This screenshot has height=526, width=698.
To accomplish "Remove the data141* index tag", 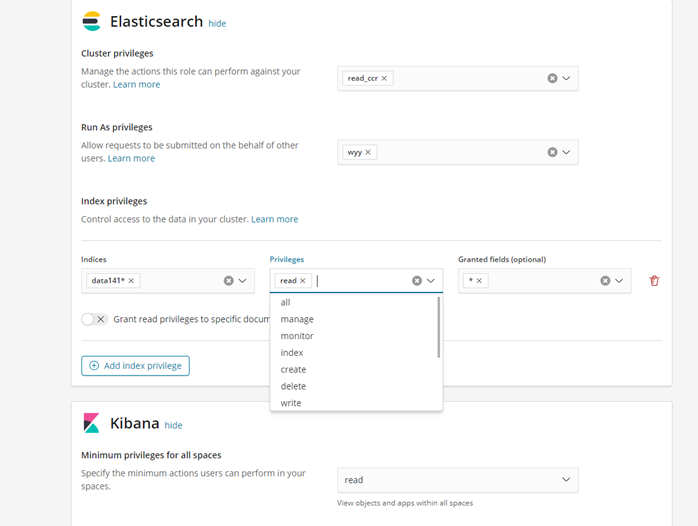I will click(131, 280).
